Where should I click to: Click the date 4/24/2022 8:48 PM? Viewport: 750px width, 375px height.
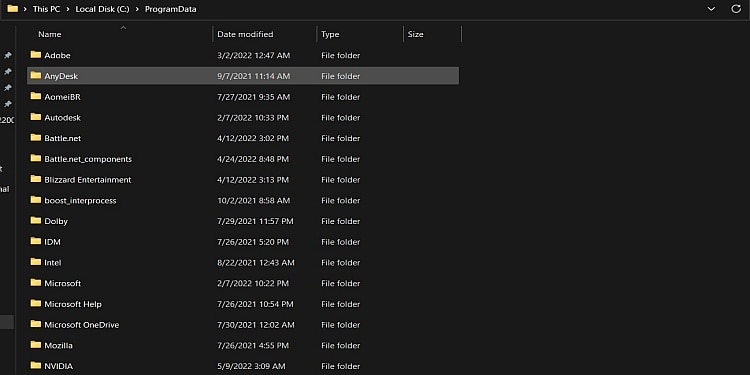(x=253, y=159)
